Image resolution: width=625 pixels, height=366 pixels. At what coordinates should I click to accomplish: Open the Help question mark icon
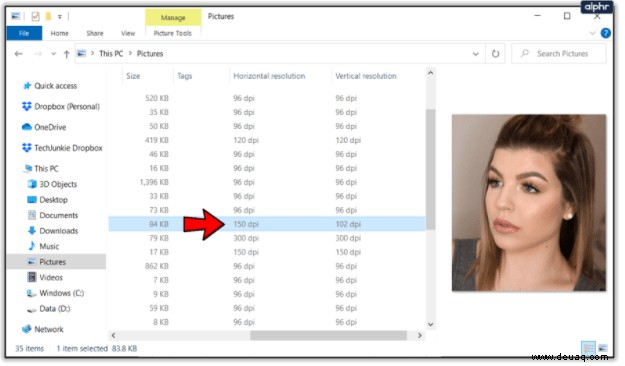605,33
